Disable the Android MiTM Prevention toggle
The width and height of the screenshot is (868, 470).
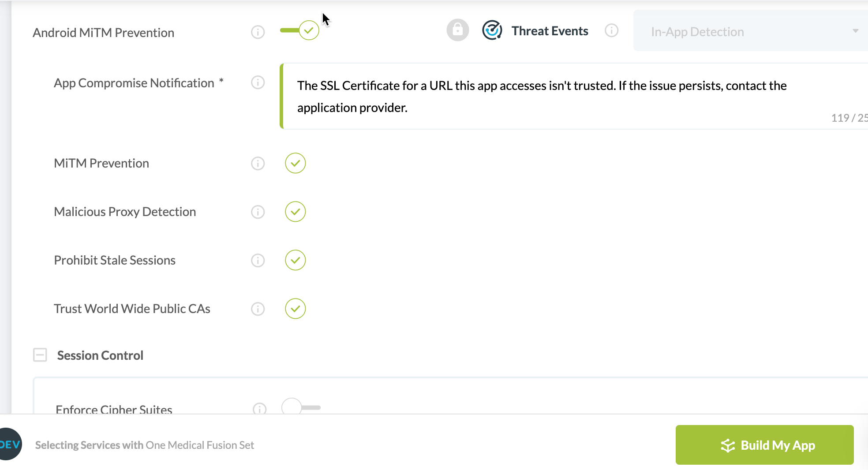coord(299,30)
